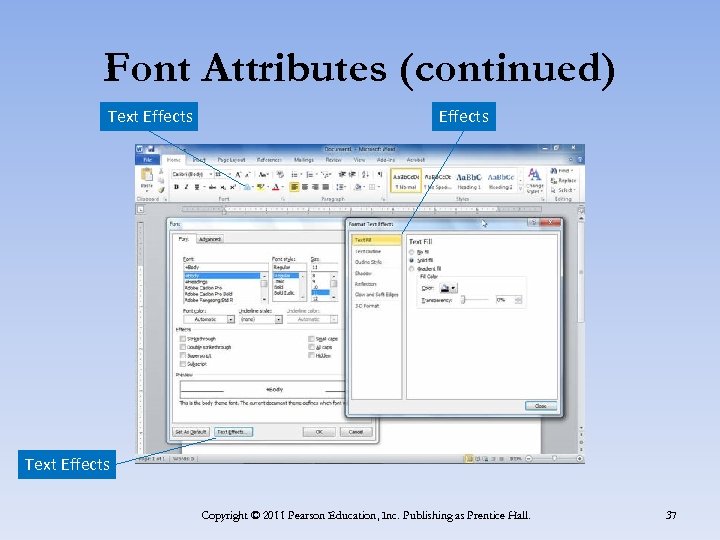Select Center alignment in the ribbon
Viewport: 720px width, 540px height.
coord(305,187)
